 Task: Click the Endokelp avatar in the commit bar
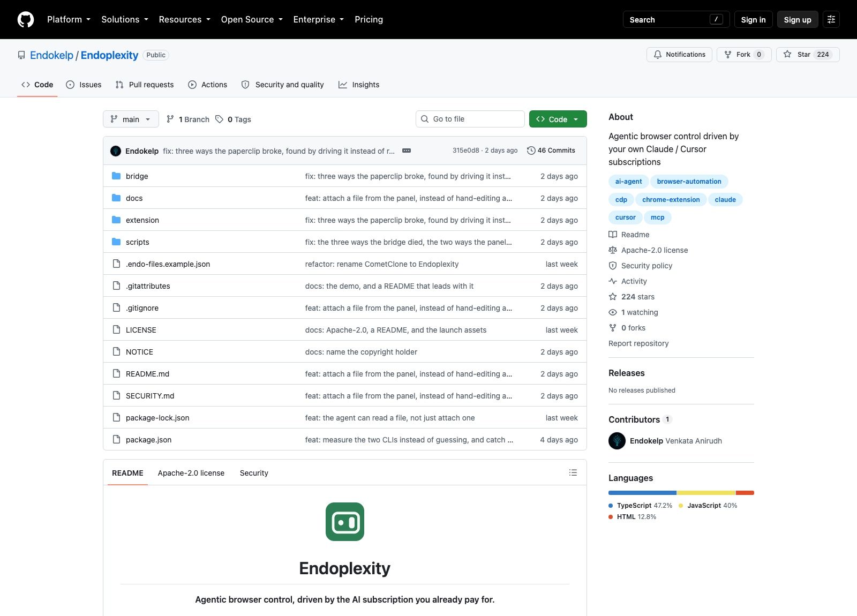click(116, 151)
